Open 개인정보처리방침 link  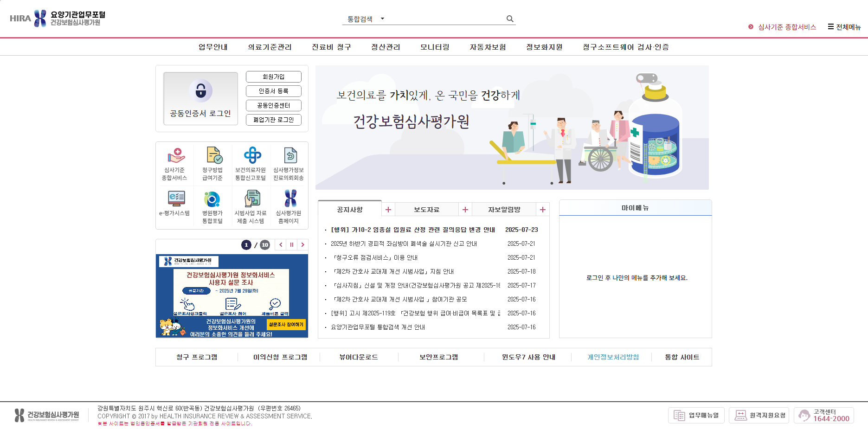(x=613, y=357)
